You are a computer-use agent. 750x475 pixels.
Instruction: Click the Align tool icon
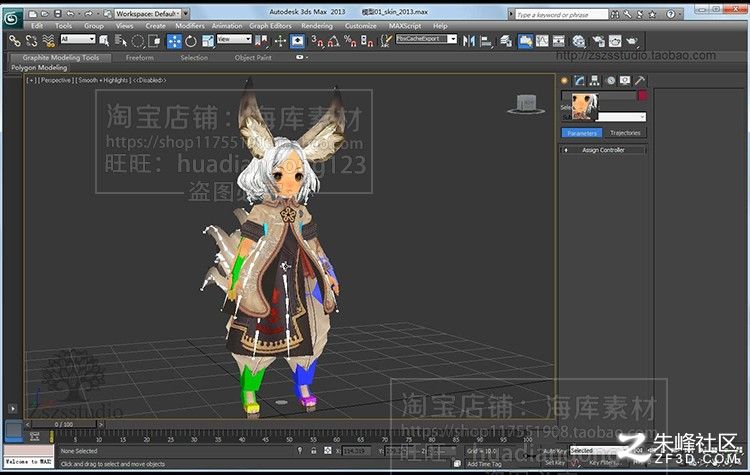[x=485, y=41]
